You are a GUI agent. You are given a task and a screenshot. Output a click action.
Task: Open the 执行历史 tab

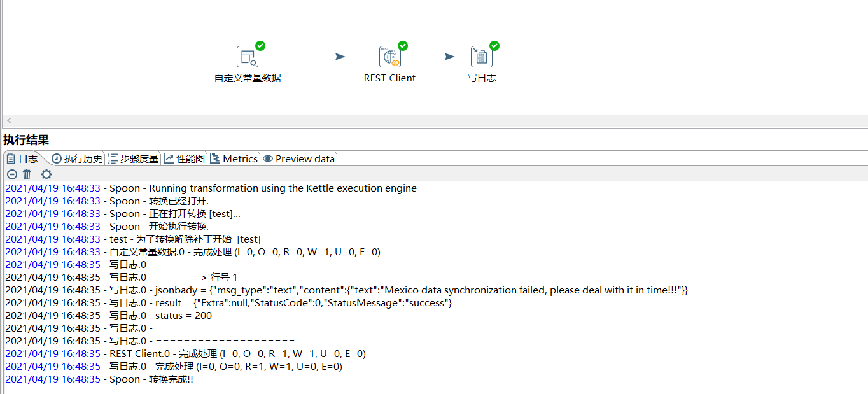77,158
